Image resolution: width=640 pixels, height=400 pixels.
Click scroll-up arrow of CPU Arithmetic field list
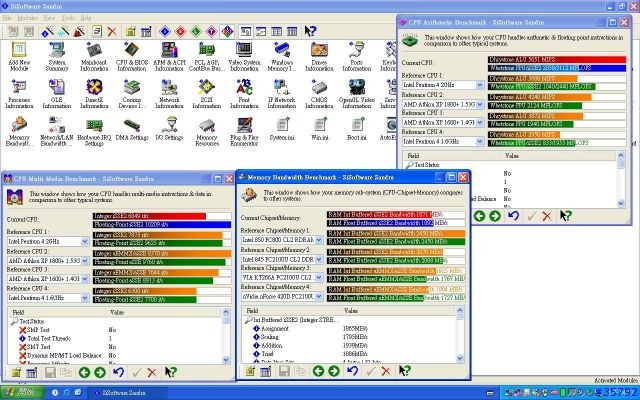[x=621, y=156]
